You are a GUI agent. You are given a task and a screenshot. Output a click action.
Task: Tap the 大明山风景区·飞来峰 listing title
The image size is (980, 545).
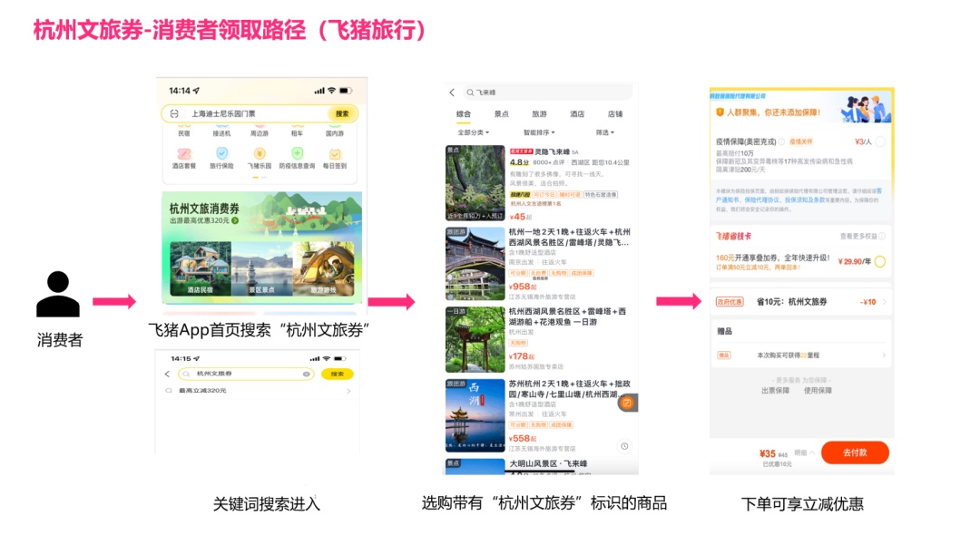tap(548, 464)
